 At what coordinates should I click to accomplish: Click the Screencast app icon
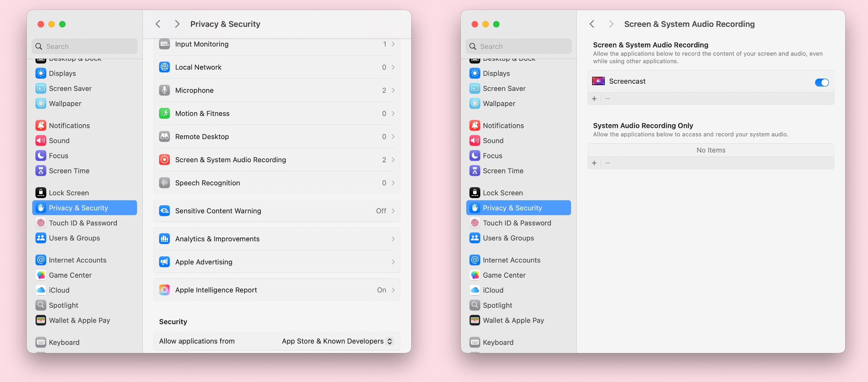(599, 81)
